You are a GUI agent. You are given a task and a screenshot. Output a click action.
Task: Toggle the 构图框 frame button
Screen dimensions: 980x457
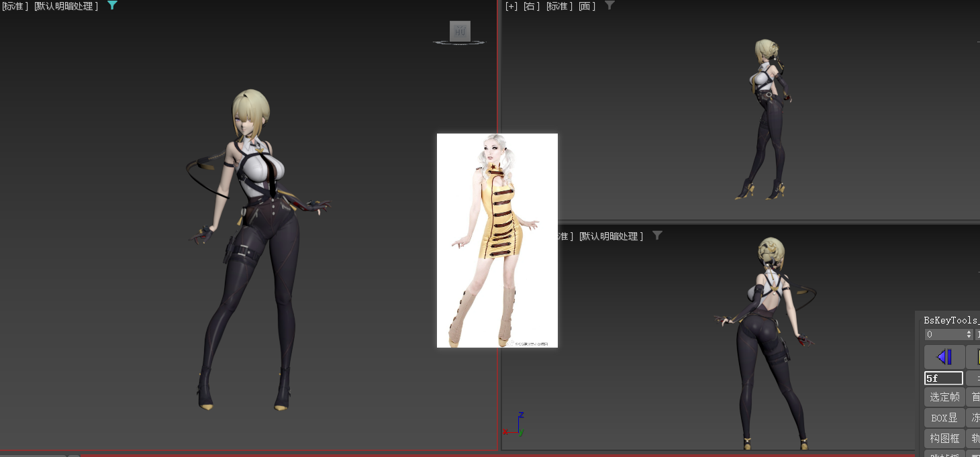point(944,438)
